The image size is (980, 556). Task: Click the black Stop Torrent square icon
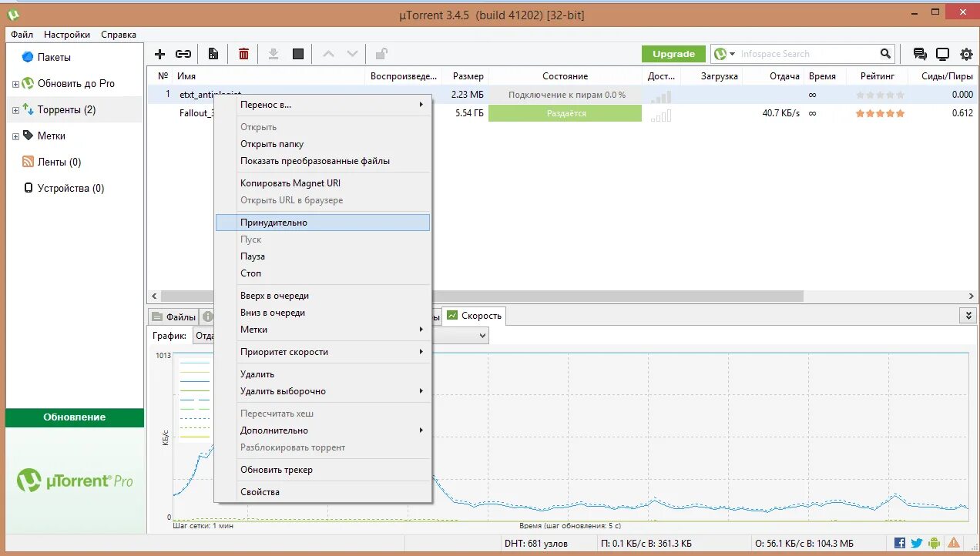pos(298,54)
